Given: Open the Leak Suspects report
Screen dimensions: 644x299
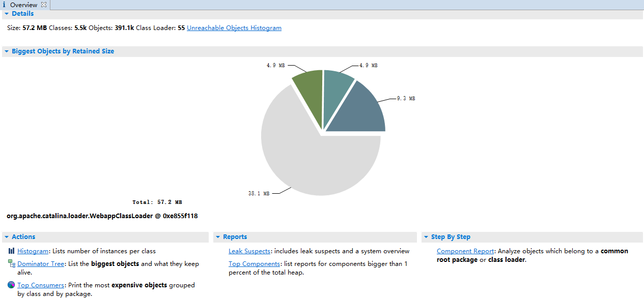Looking at the screenshot, I should pos(249,251).
